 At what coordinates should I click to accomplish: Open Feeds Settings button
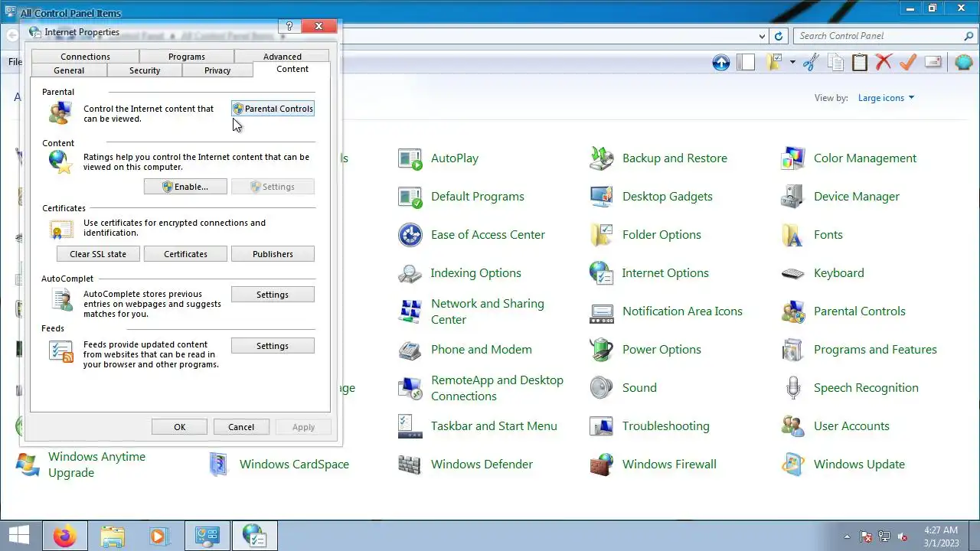[x=273, y=346]
